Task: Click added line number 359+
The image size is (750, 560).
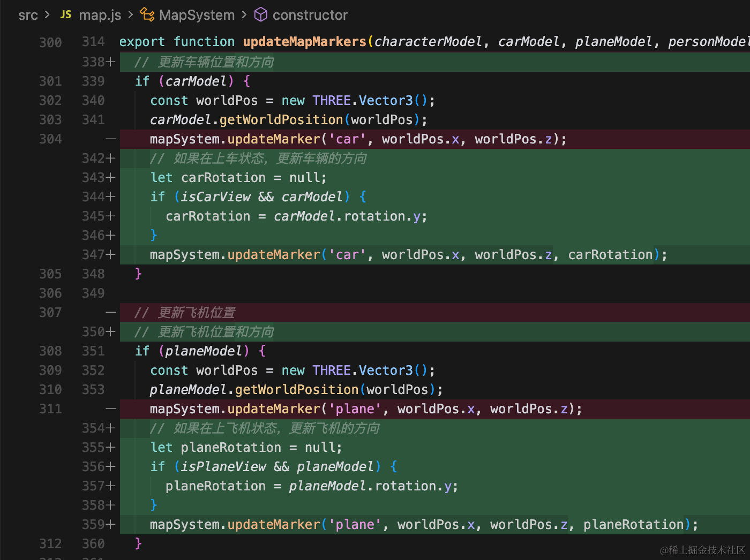Action: (x=99, y=525)
